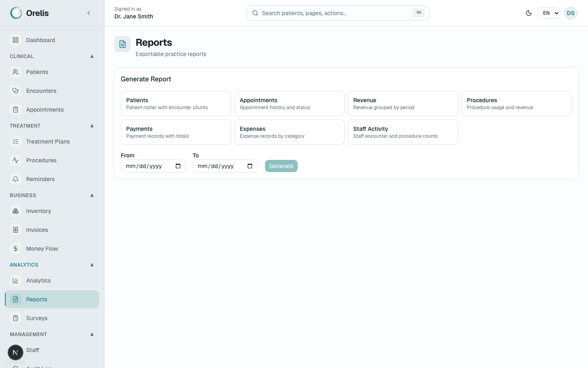The image size is (588, 368).
Task: Click the Inventory boxes icon
Action: (x=16, y=211)
